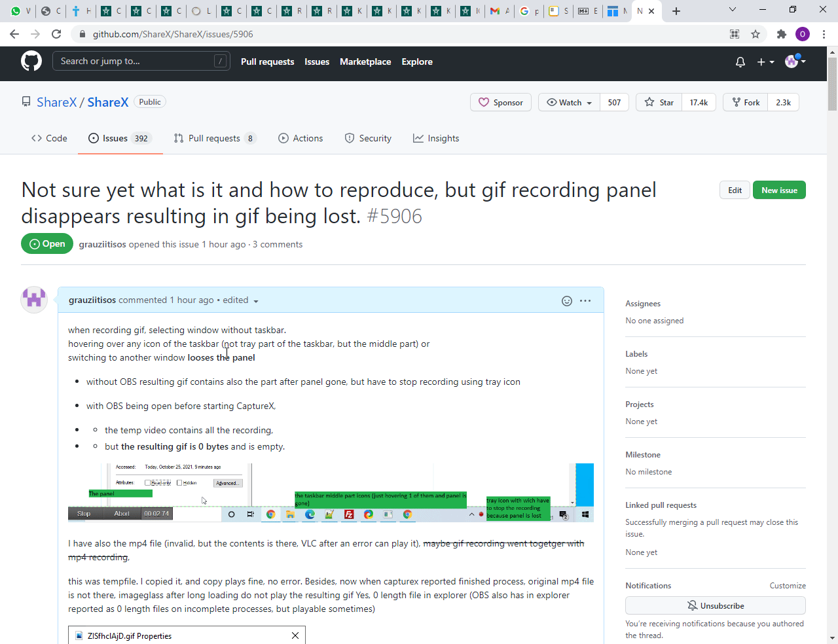The width and height of the screenshot is (838, 644).
Task: Switch to the Actions tab
Action: point(301,138)
